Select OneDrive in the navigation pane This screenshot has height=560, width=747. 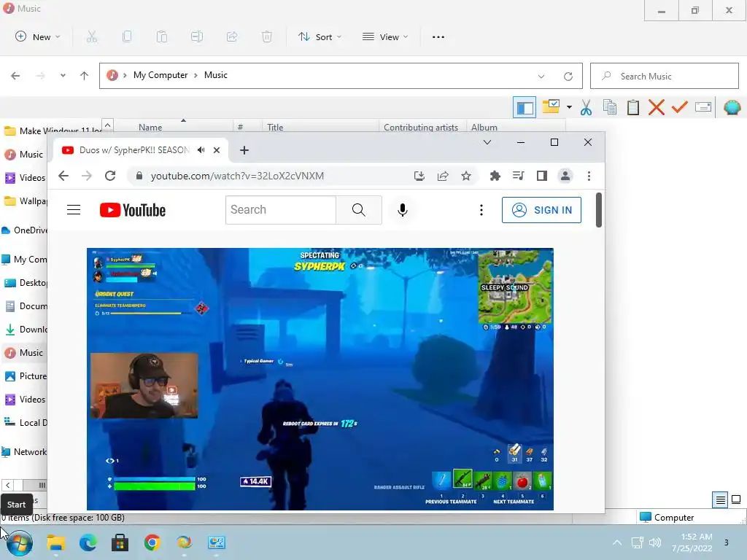25,230
